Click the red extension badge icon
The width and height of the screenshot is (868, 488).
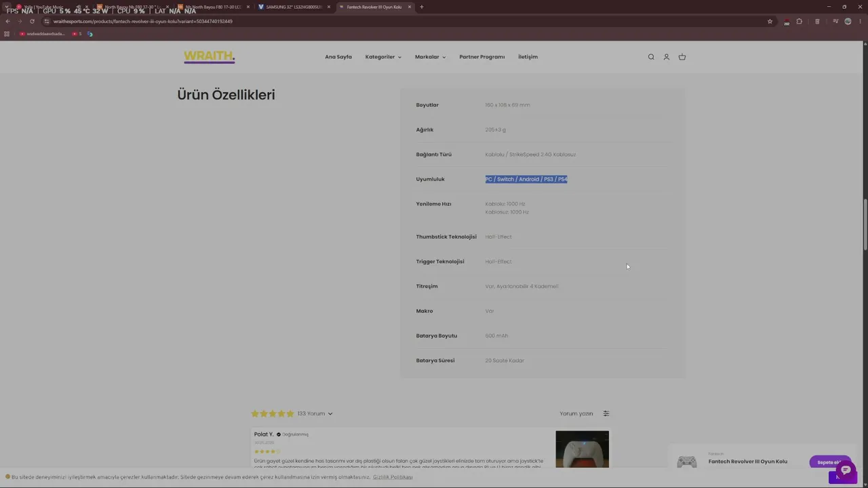(787, 22)
